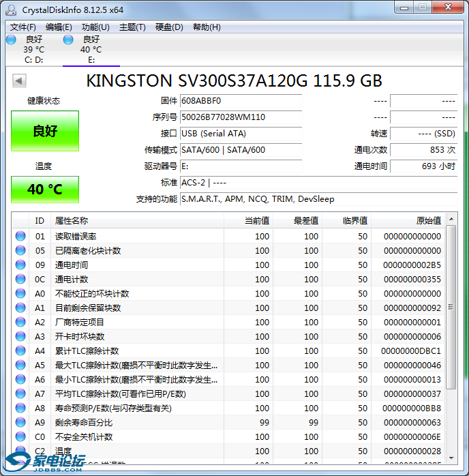Sort by the 临界值 column header
The width and height of the screenshot is (469, 476).
(x=347, y=221)
